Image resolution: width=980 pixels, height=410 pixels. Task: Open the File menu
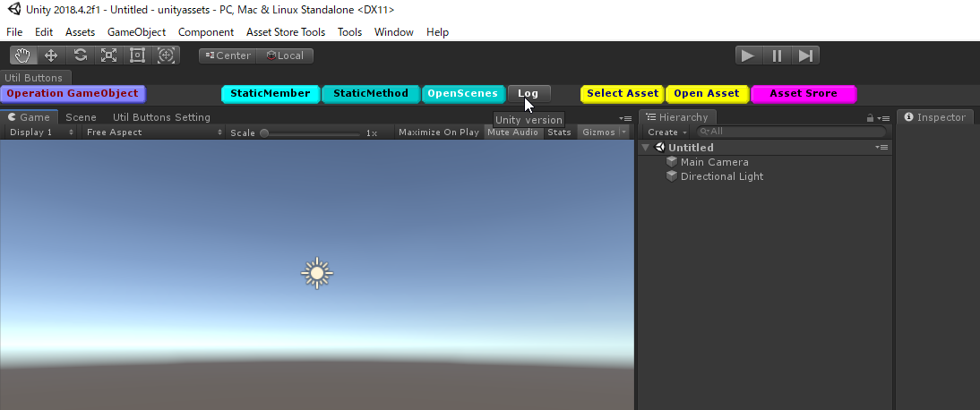tap(14, 32)
